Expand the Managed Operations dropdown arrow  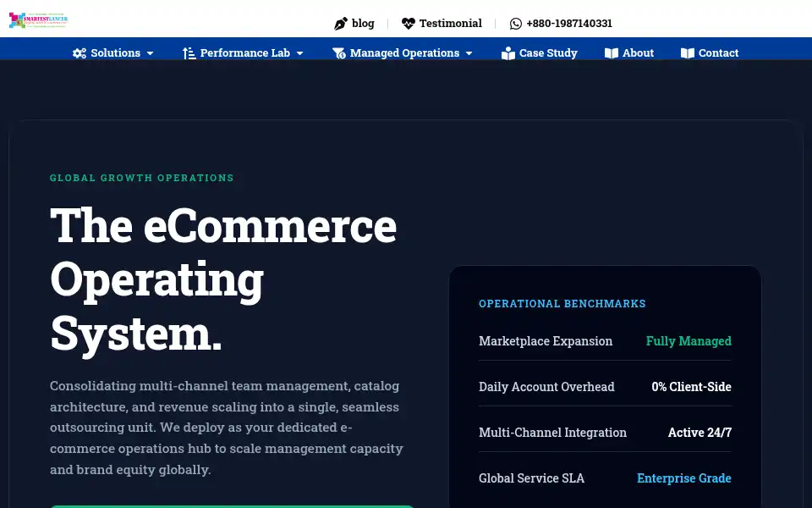tap(469, 53)
